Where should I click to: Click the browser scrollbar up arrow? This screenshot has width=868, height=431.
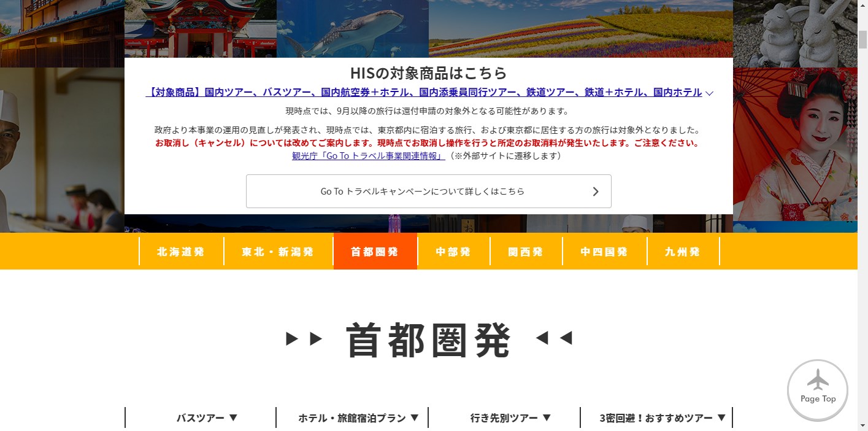pos(862,5)
